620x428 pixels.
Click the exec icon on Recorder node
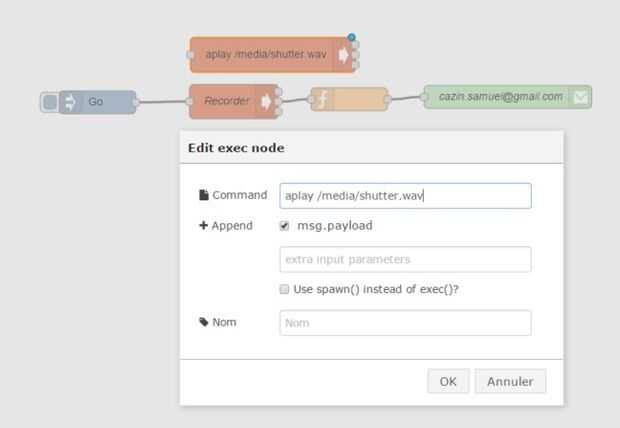[x=266, y=101]
